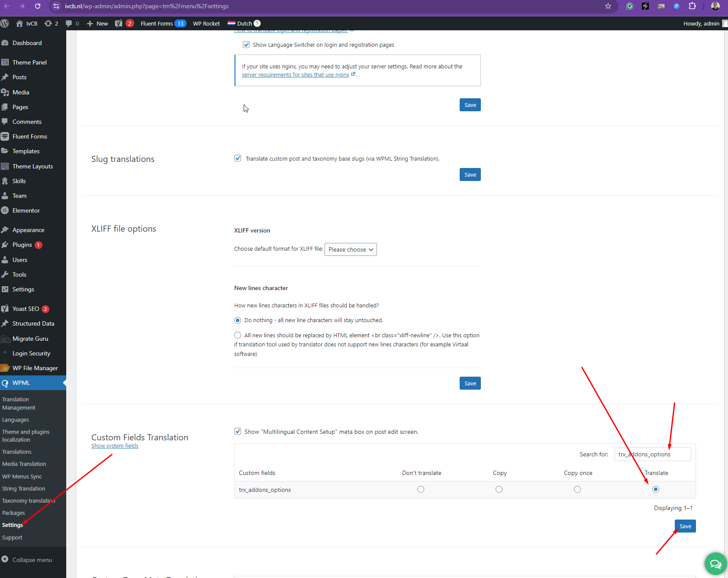This screenshot has height=578, width=728.
Task: Open the + New content menu
Action: pos(97,23)
